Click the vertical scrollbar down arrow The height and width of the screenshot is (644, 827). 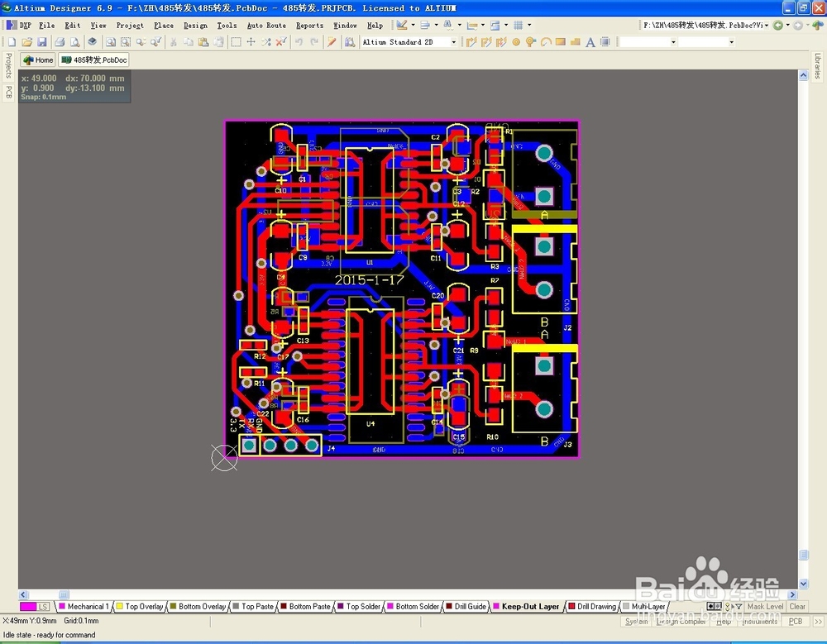[803, 584]
